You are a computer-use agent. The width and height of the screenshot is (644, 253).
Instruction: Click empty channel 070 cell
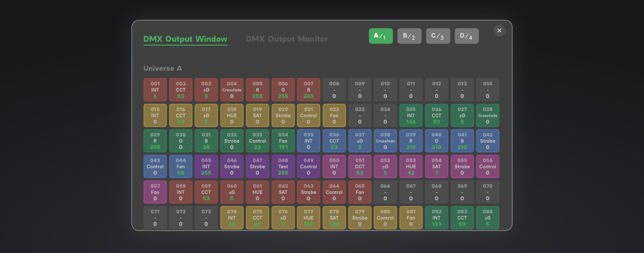(x=488, y=192)
